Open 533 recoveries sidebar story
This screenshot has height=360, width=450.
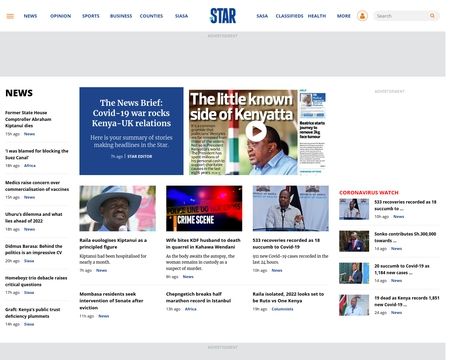(405, 205)
